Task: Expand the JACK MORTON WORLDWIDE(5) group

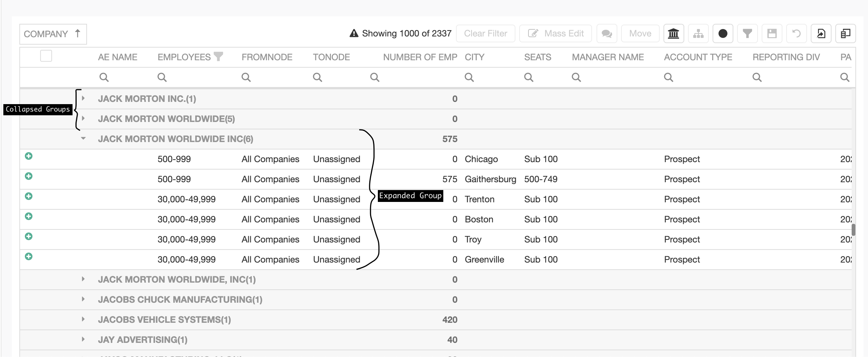Action: [x=83, y=118]
